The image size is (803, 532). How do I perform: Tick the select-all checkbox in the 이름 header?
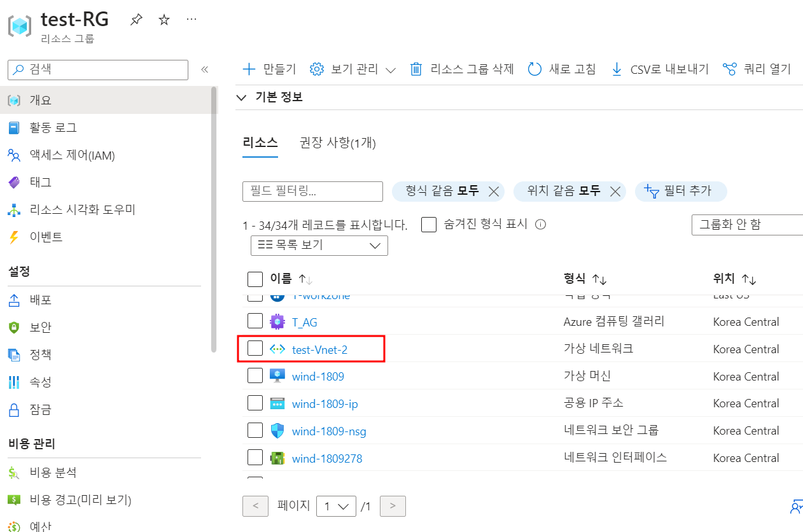pos(255,279)
